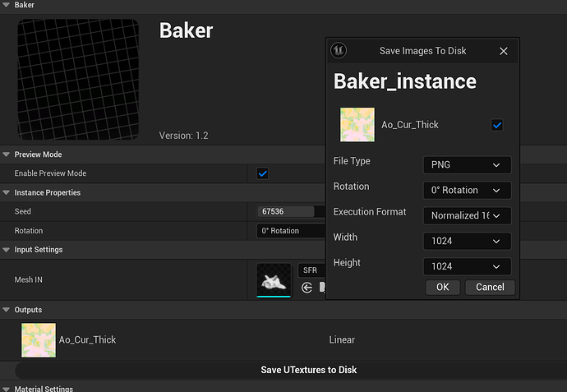The image size is (567, 392).
Task: Open the Width 1024 dropdown
Action: tap(467, 241)
